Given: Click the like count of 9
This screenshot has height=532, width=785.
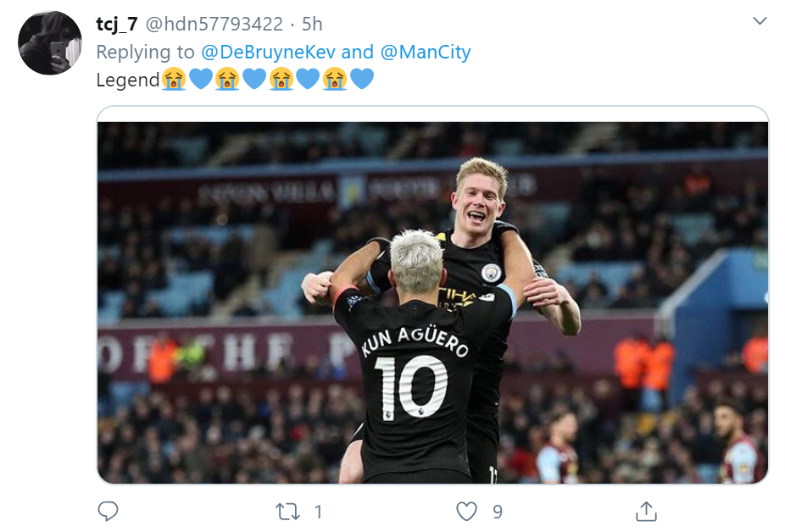Looking at the screenshot, I should coord(498,511).
